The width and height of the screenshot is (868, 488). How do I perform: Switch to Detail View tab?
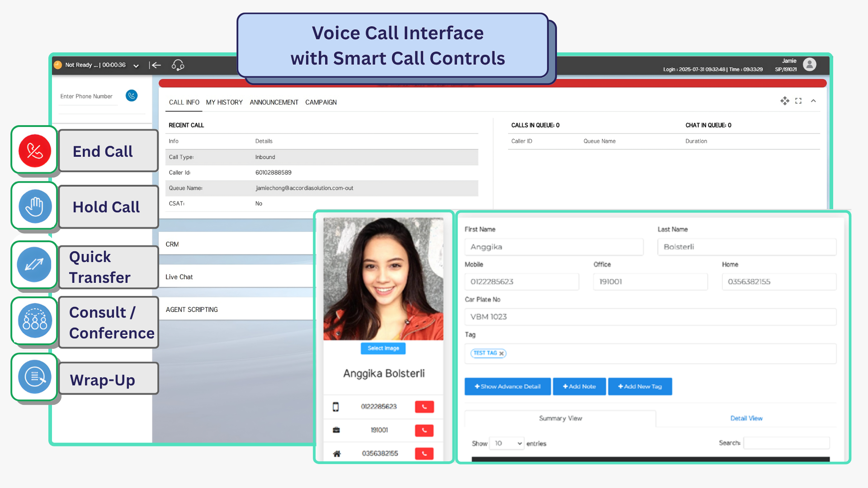(746, 418)
